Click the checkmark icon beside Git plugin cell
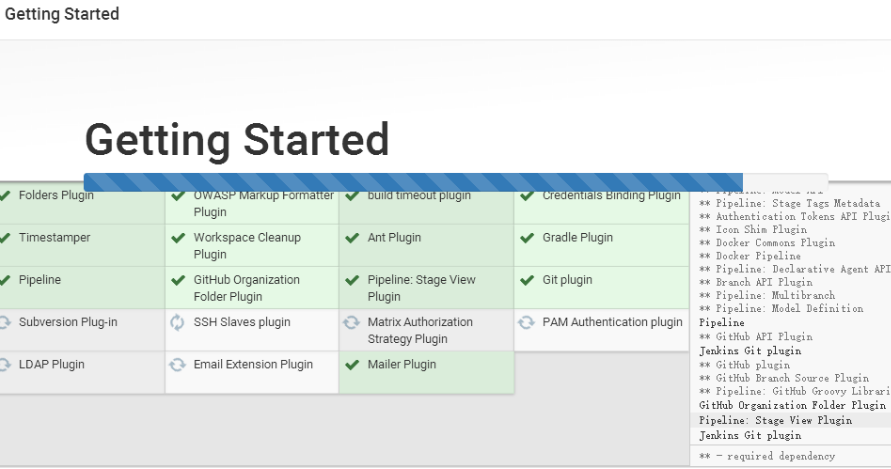 click(526, 280)
